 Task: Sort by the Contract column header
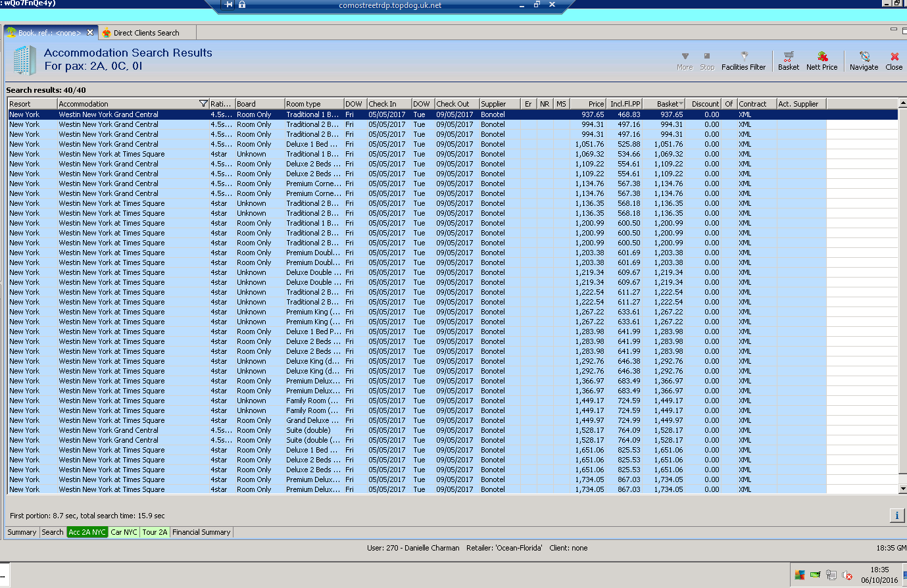[756, 104]
